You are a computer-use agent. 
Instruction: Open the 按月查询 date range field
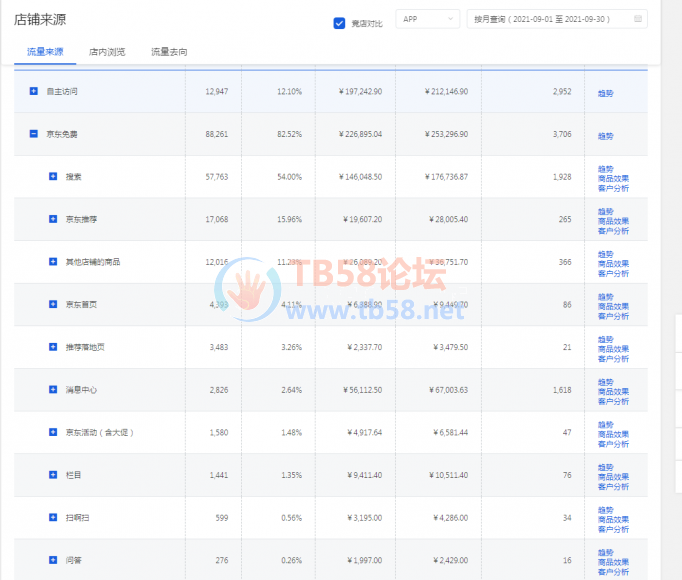[x=557, y=19]
